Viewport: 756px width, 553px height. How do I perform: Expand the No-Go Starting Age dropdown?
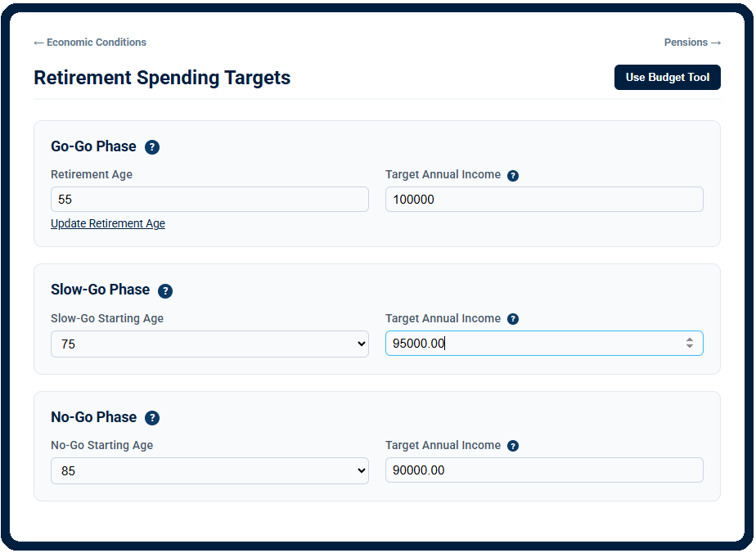coord(209,470)
